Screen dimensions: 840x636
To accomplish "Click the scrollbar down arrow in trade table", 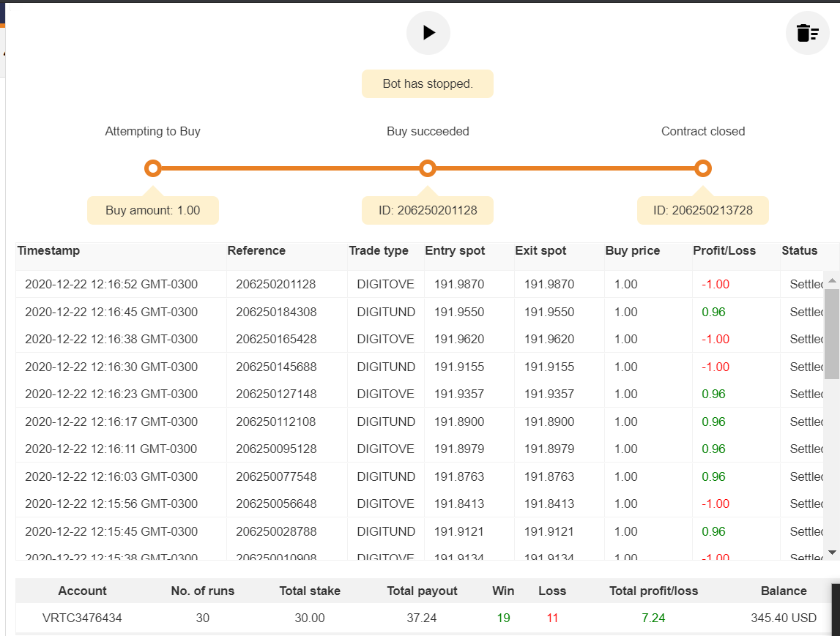I will click(832, 553).
